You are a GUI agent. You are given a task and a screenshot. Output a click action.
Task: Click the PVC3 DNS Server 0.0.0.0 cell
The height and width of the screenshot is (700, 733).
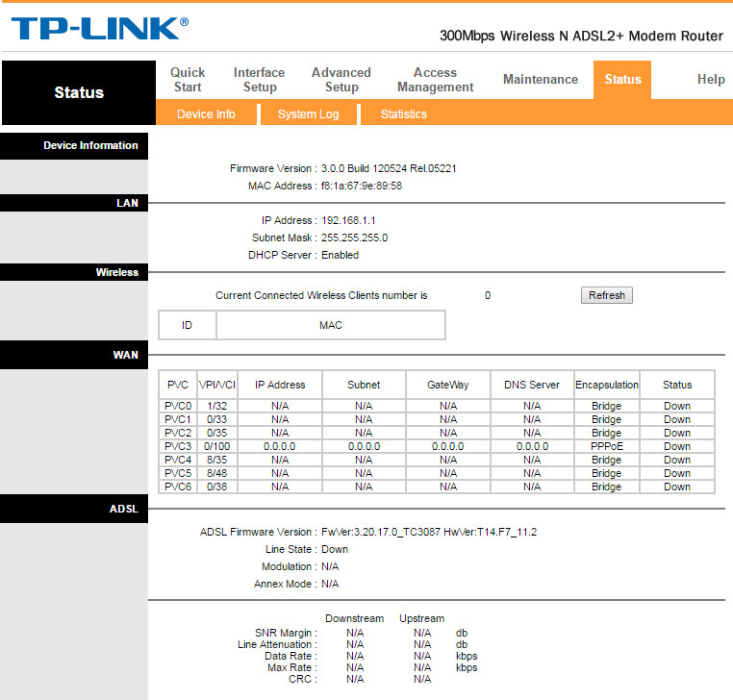532,446
